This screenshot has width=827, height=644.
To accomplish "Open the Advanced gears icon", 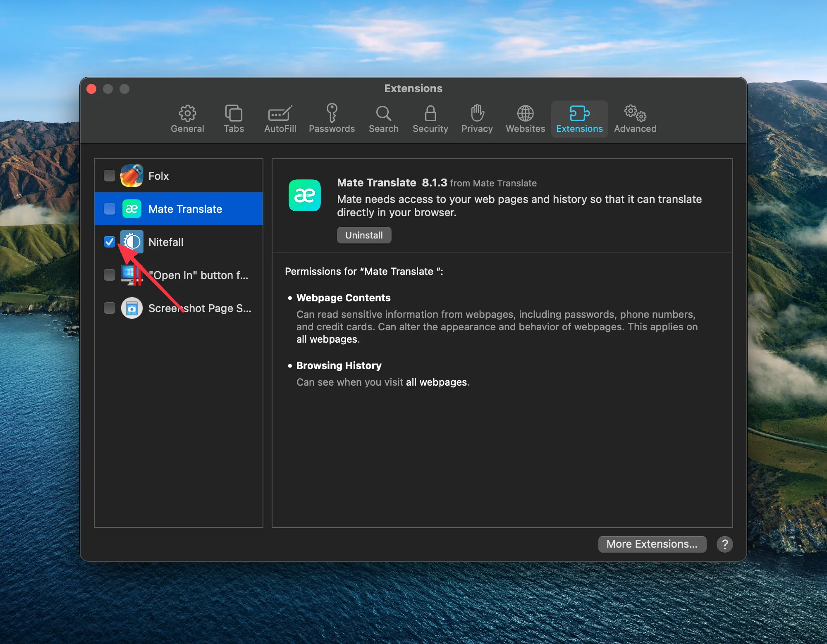I will click(x=635, y=113).
